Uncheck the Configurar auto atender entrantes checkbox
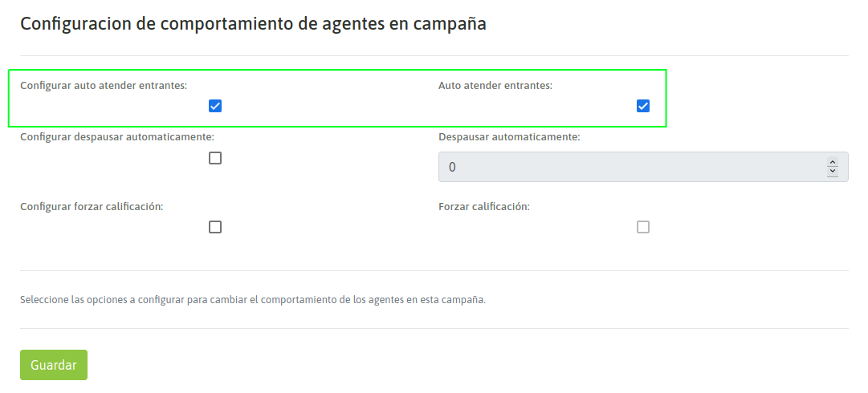868x393 pixels. 215,106
